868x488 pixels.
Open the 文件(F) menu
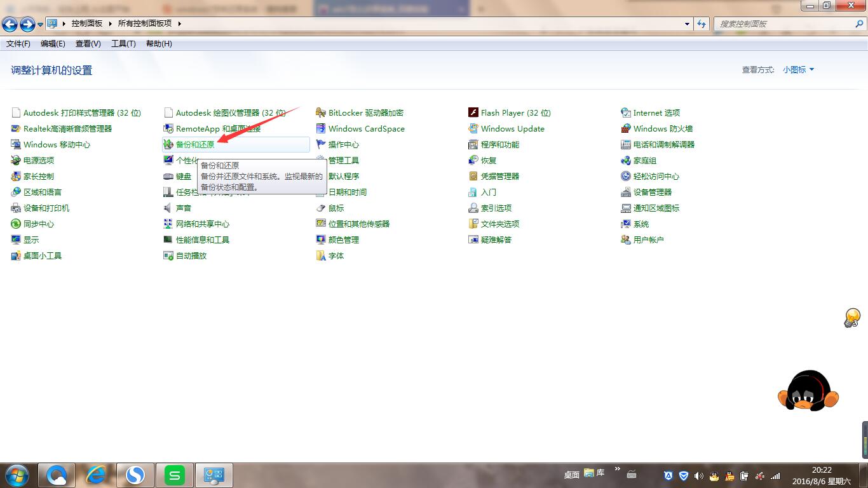[x=18, y=44]
